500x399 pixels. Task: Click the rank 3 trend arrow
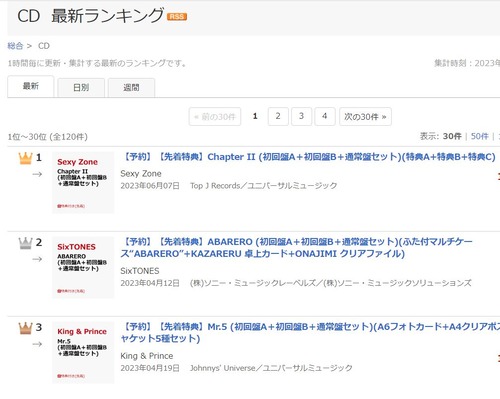[x=37, y=344]
